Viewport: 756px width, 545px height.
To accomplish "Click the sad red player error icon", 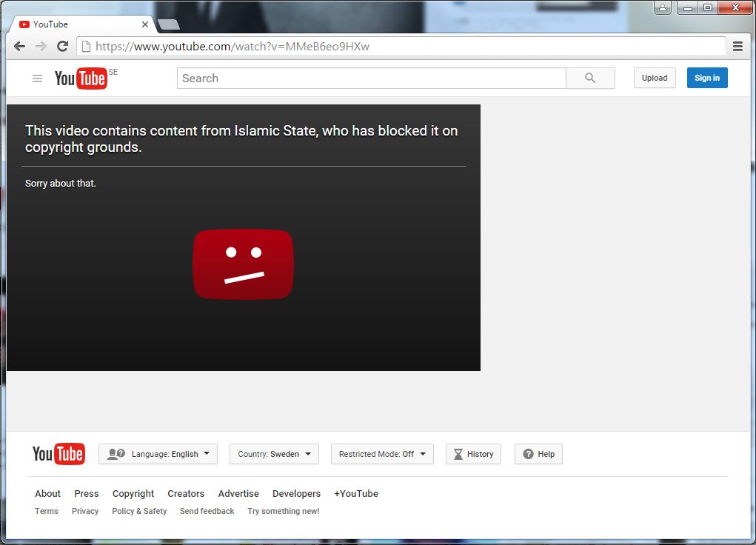I will tap(243, 264).
